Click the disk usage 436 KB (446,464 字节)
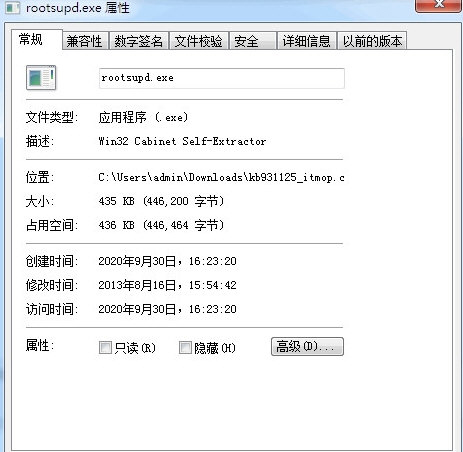 161,225
